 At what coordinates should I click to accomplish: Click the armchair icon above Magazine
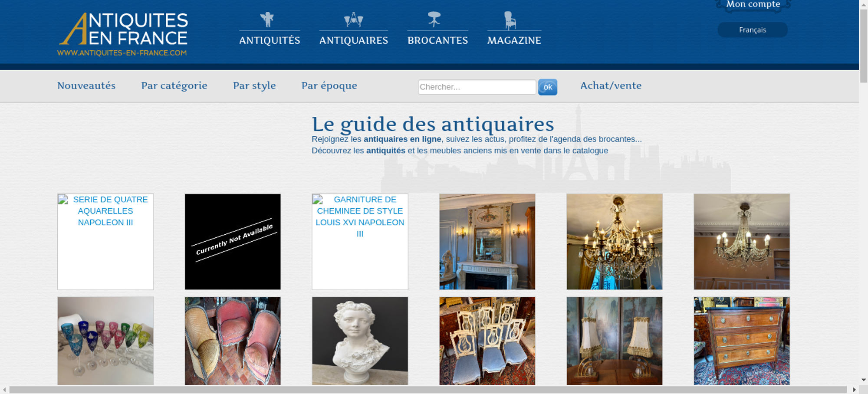510,20
